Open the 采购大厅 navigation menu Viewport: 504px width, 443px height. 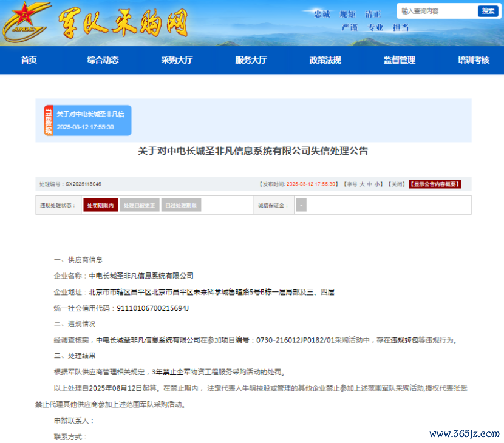point(177,60)
